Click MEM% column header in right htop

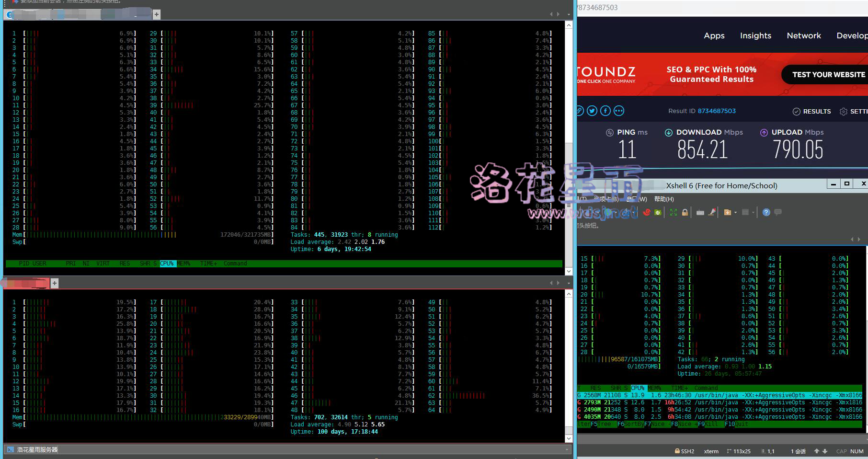[x=654, y=388]
